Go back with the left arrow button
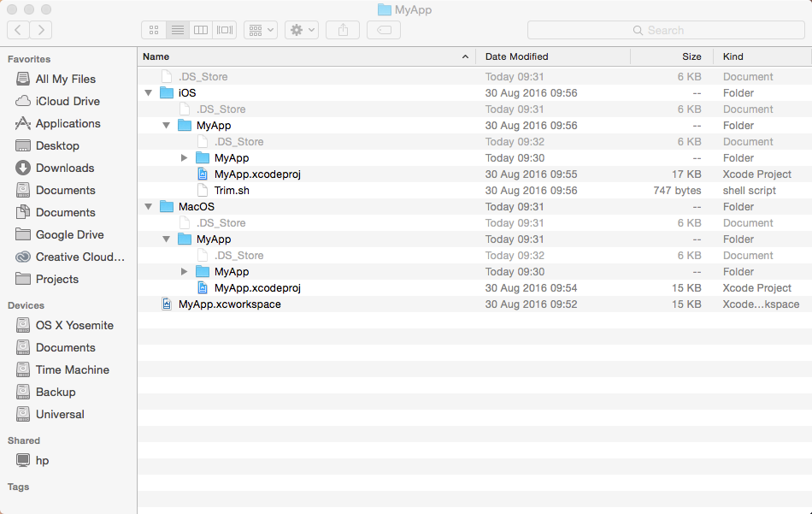The height and width of the screenshot is (514, 812). coord(18,30)
